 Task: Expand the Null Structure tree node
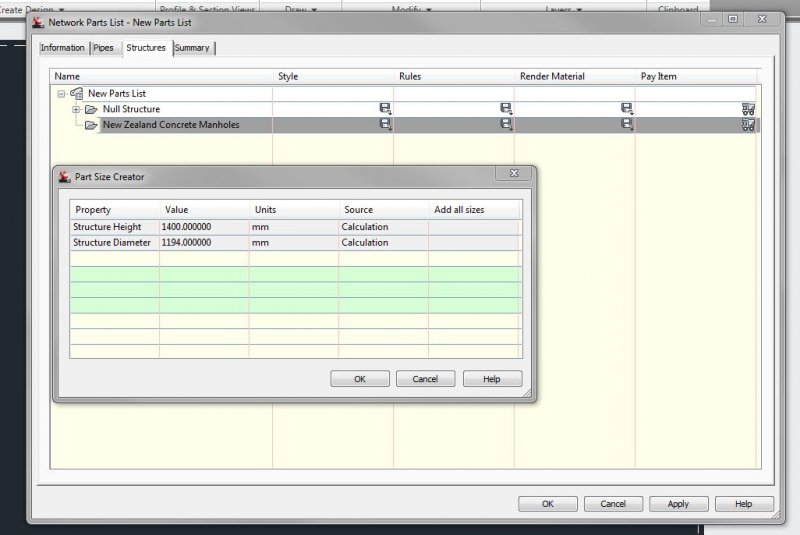tap(76, 109)
